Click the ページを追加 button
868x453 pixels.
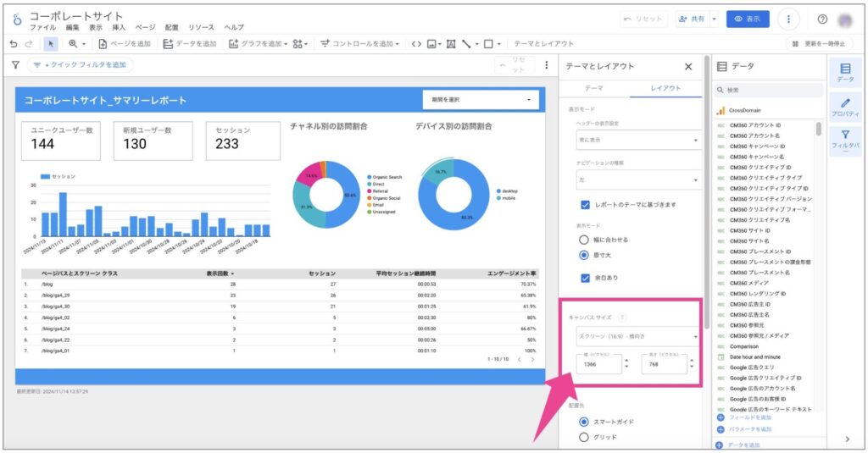click(125, 44)
